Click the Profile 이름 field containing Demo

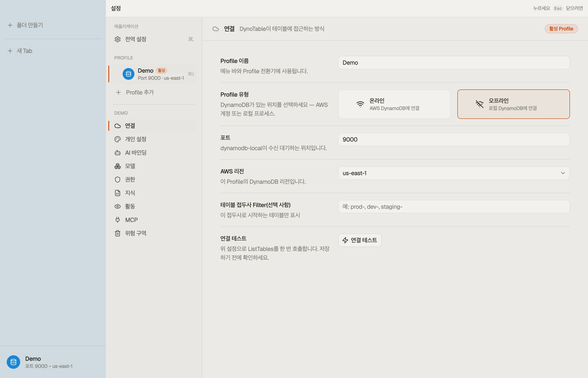point(454,63)
